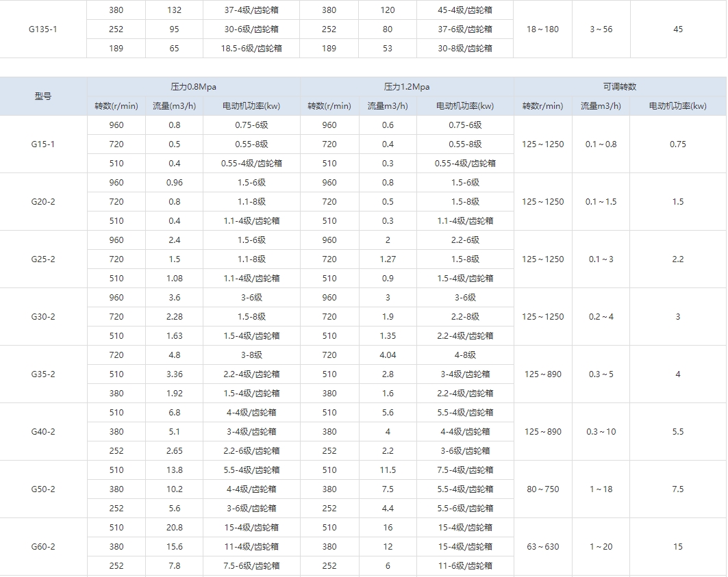Select the 63～630 speed range cell
The width and height of the screenshot is (728, 577).
543,547
